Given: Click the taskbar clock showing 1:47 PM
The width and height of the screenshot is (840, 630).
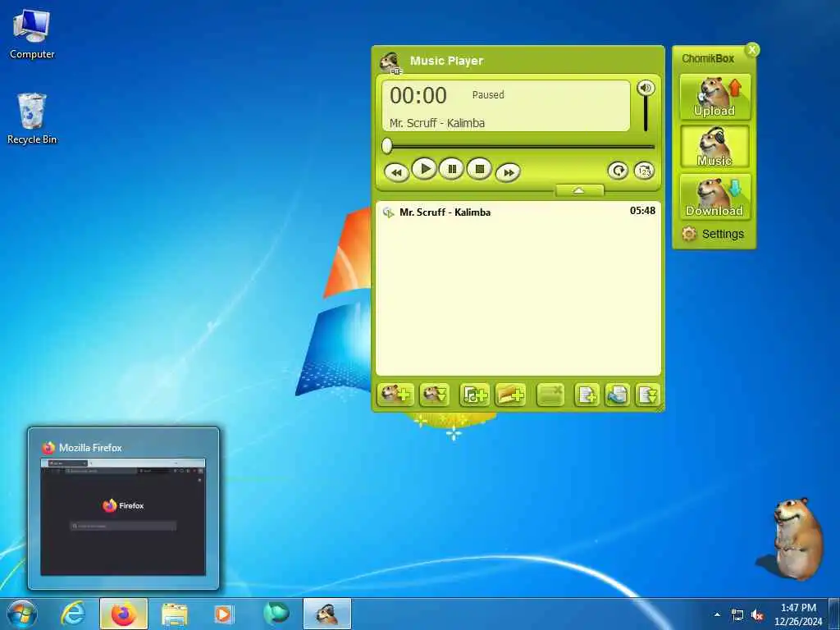Looking at the screenshot, I should (798, 614).
